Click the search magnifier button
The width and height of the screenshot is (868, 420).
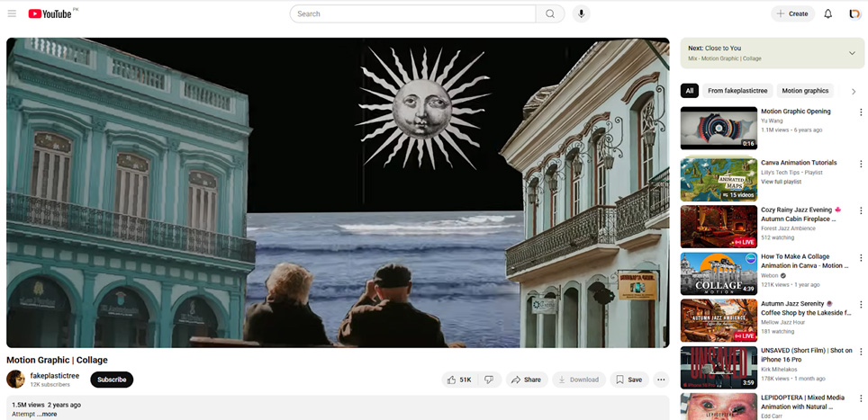(x=549, y=13)
